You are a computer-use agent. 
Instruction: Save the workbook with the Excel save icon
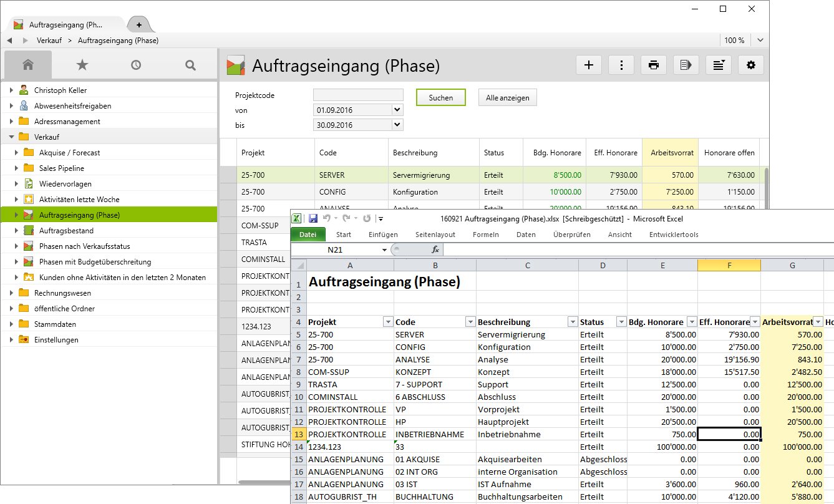point(313,218)
